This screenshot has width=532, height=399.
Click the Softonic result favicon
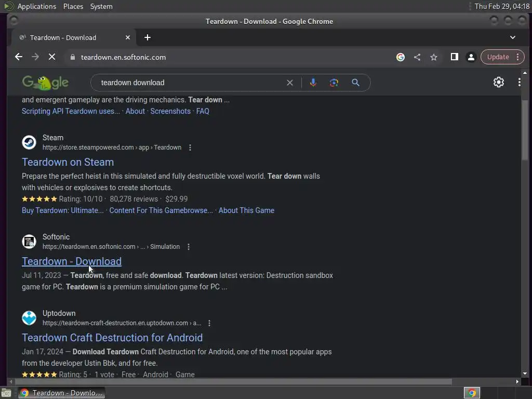pos(29,242)
